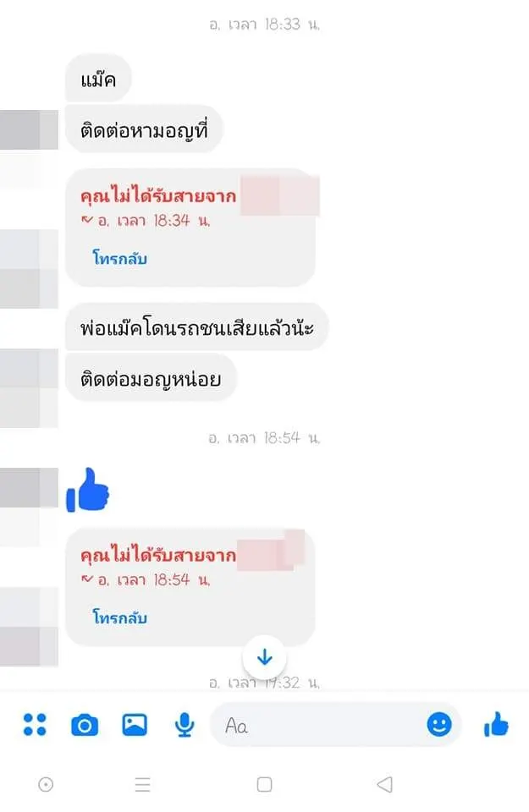This screenshot has height=812, width=529.
Task: Tap the large blue thumbs-up sticker message
Action: pos(87,490)
